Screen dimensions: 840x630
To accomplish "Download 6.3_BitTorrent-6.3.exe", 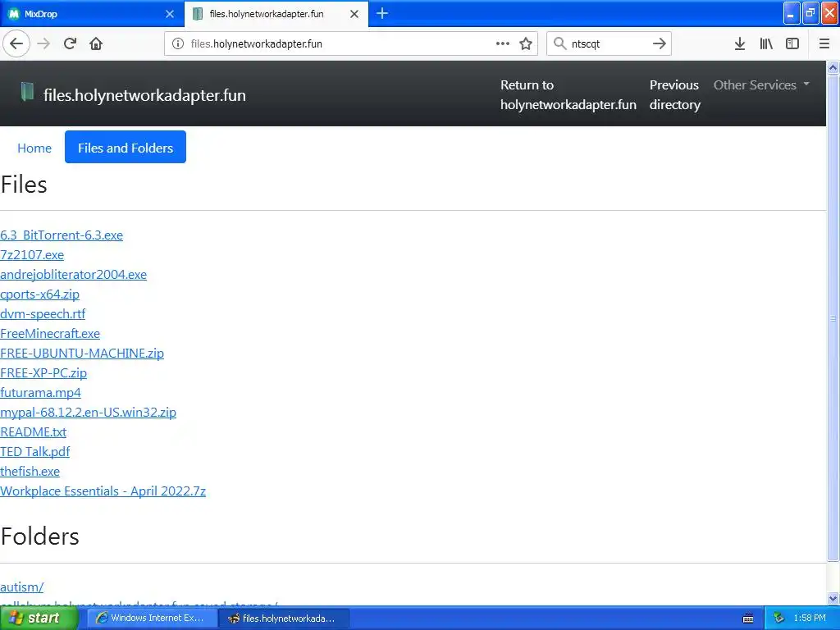I will (x=62, y=235).
